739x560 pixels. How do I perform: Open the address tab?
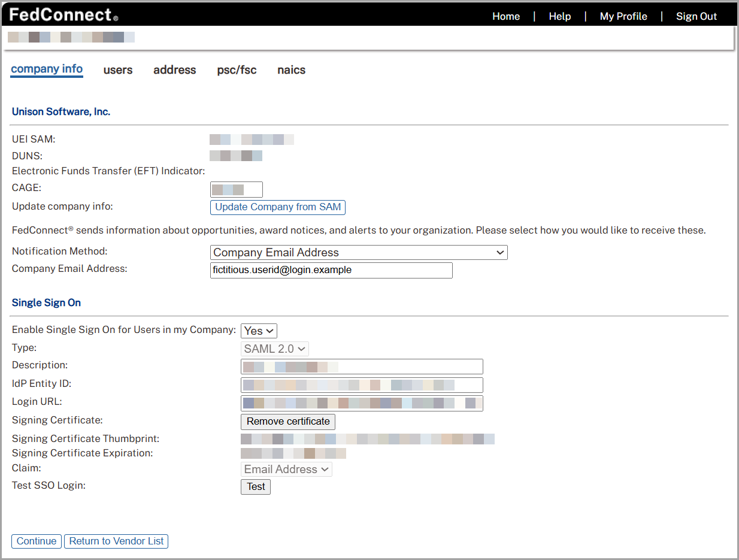174,70
